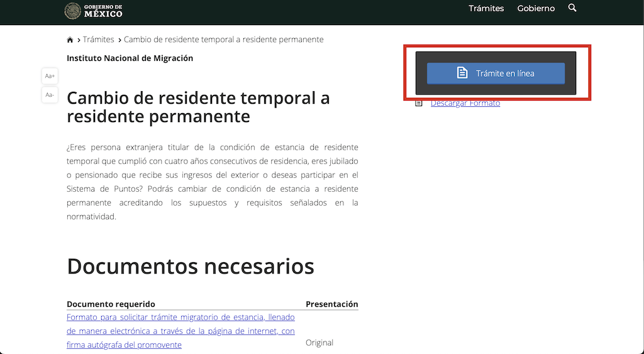This screenshot has height=354, width=644.
Task: Increase font size with Aa+ button
Action: 50,76
